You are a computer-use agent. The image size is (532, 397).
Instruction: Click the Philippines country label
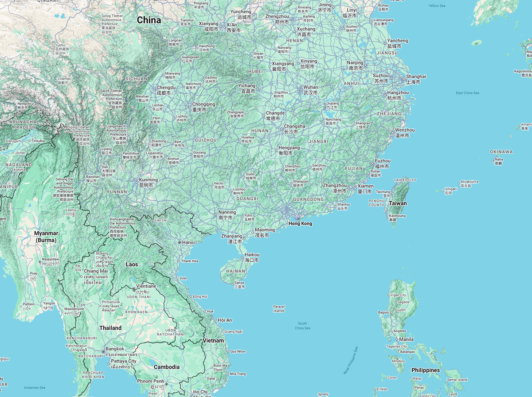[426, 370]
